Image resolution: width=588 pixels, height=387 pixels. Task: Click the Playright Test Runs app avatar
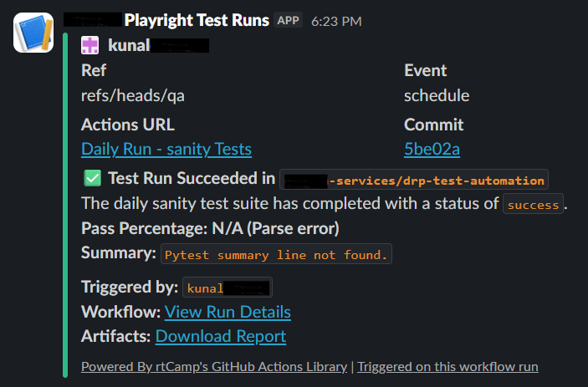coord(33,33)
